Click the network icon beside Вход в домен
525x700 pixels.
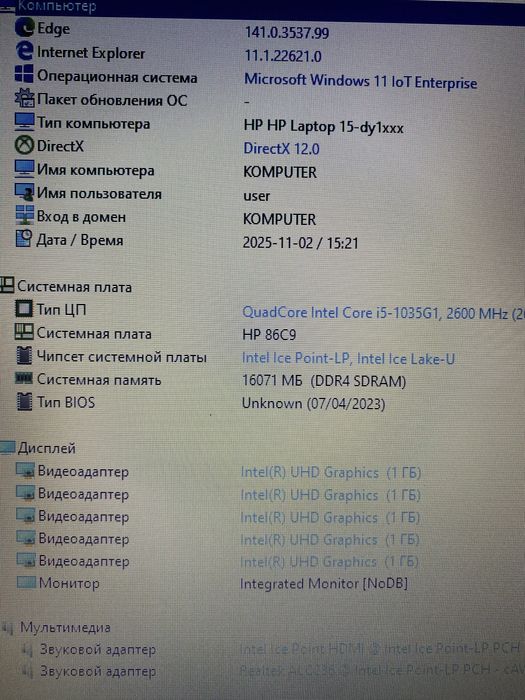[25, 215]
